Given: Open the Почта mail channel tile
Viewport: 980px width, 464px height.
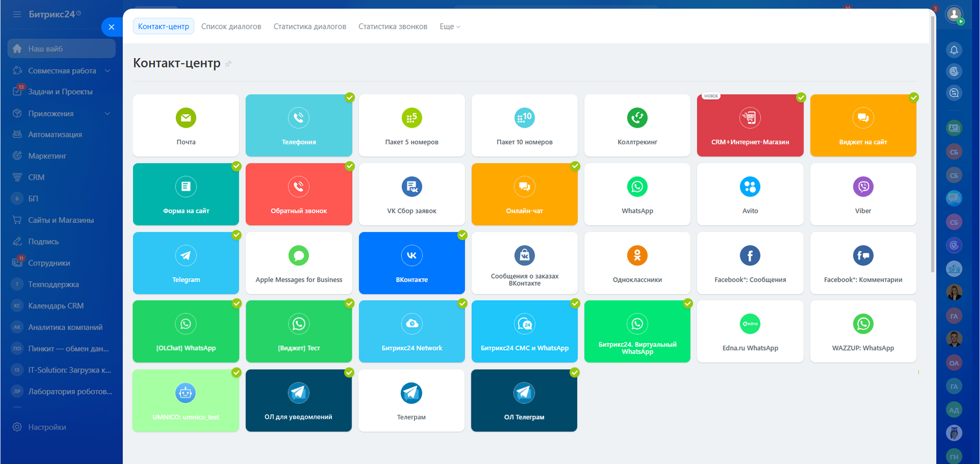Looking at the screenshot, I should tap(186, 125).
